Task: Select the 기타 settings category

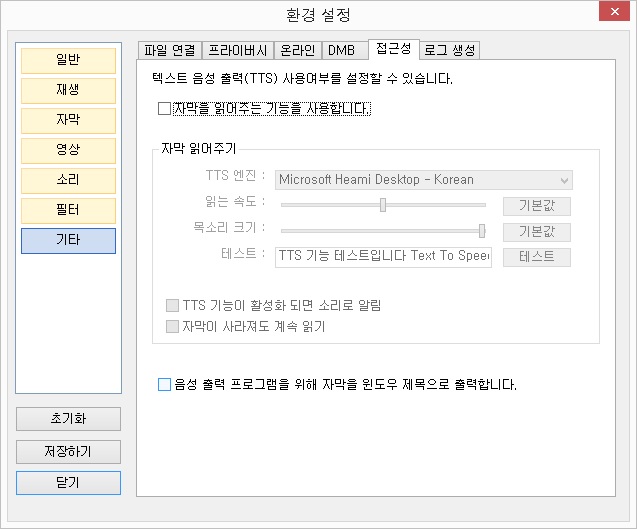Action: click(68, 241)
